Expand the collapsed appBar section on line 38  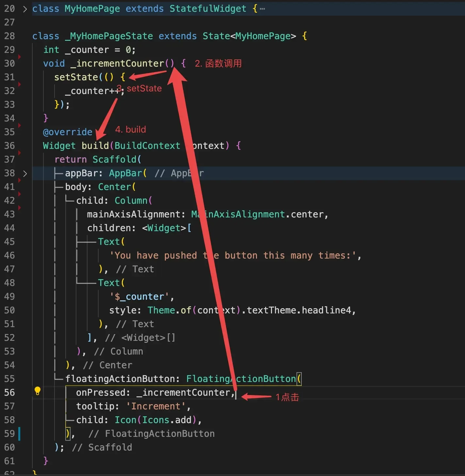pyautogui.click(x=25, y=173)
